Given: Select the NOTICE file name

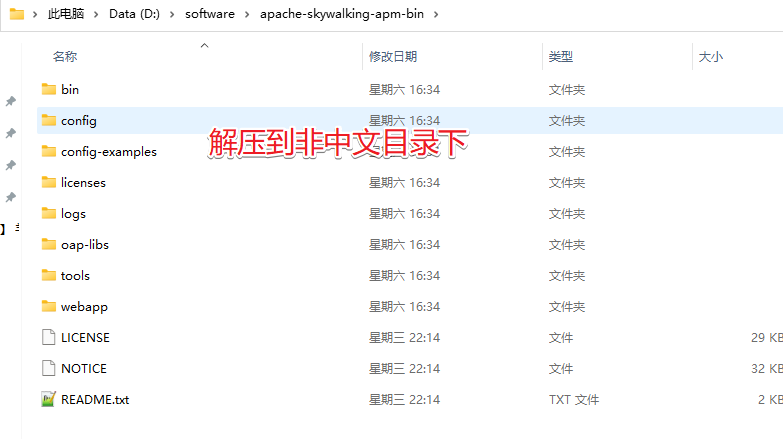Looking at the screenshot, I should pos(84,368).
